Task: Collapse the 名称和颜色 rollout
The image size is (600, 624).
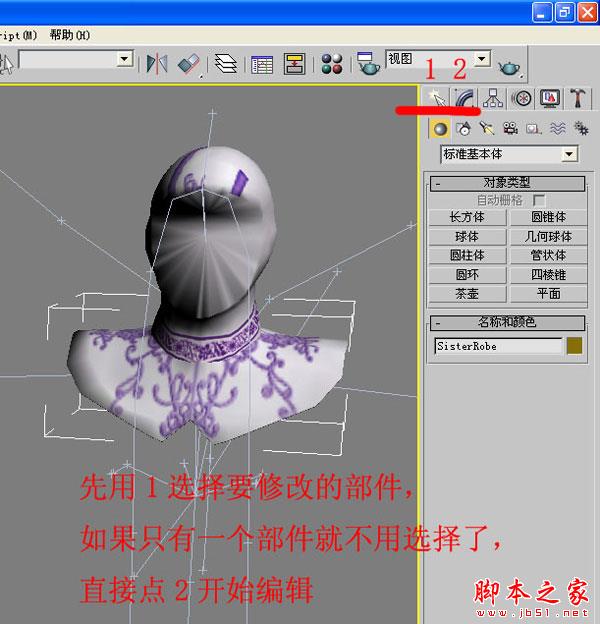Action: click(507, 322)
